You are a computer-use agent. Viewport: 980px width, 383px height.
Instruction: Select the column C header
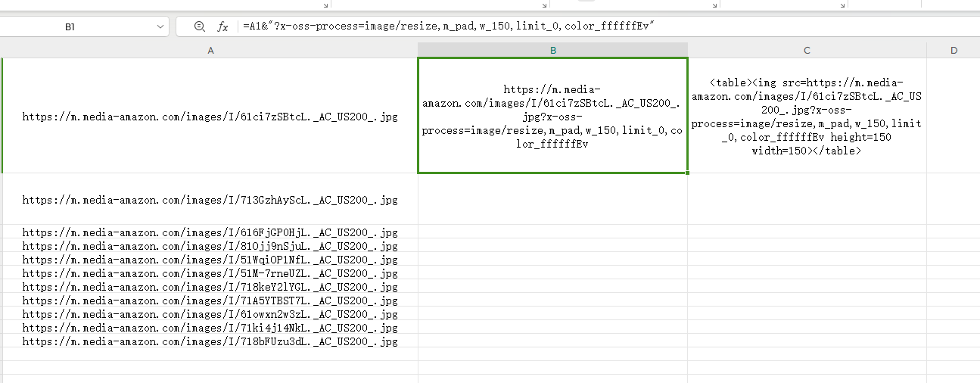pyautogui.click(x=807, y=50)
